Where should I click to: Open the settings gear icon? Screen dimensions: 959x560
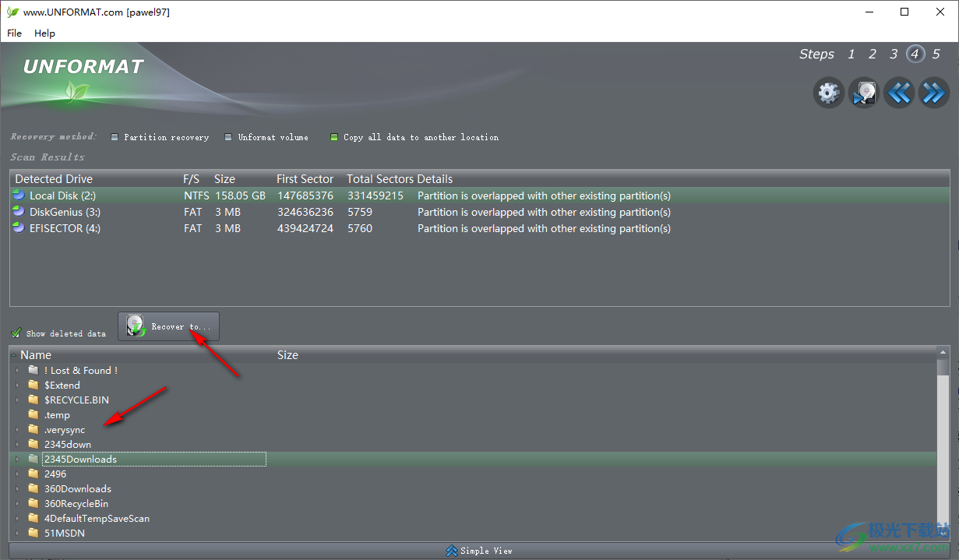pos(828,93)
